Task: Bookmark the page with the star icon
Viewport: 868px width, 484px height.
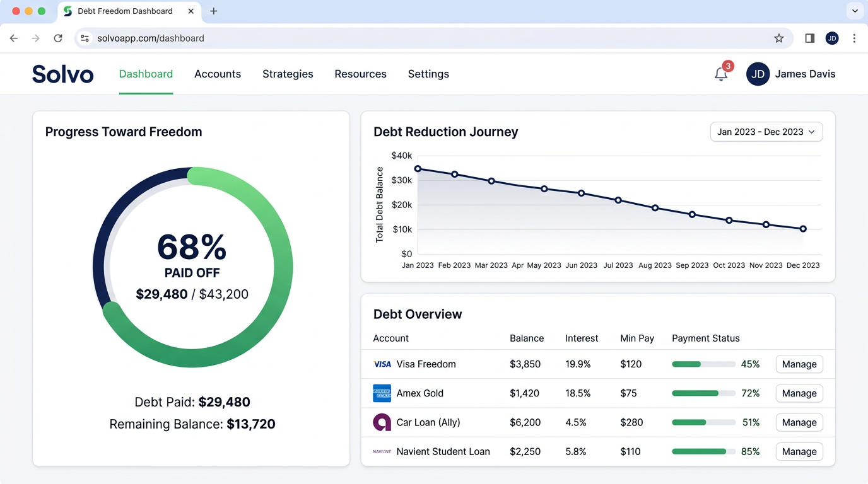Action: coord(779,38)
